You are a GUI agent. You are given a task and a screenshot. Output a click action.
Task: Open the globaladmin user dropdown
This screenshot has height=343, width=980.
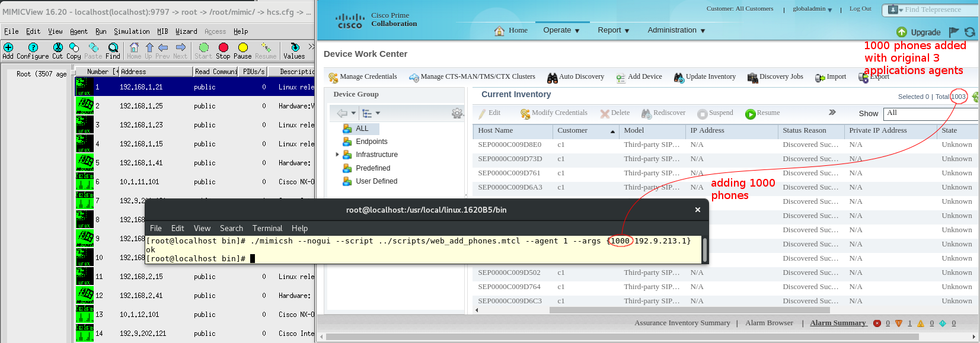pos(812,9)
